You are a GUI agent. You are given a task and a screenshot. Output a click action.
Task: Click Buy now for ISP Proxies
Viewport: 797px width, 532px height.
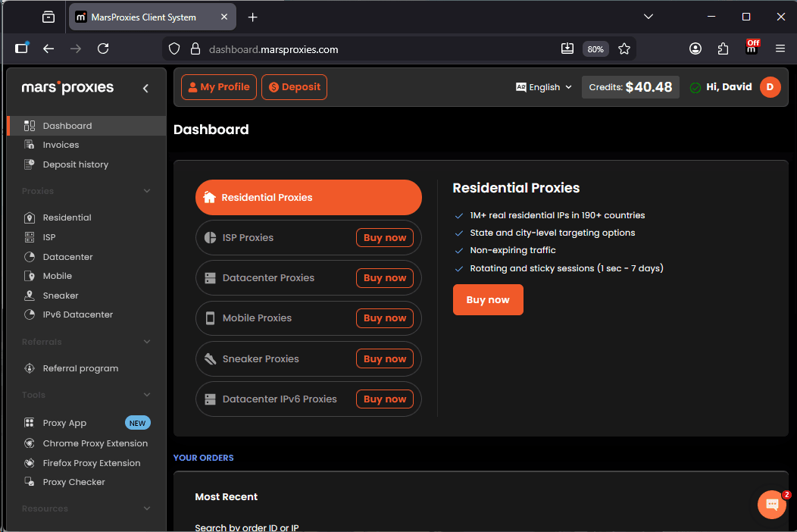385,237
